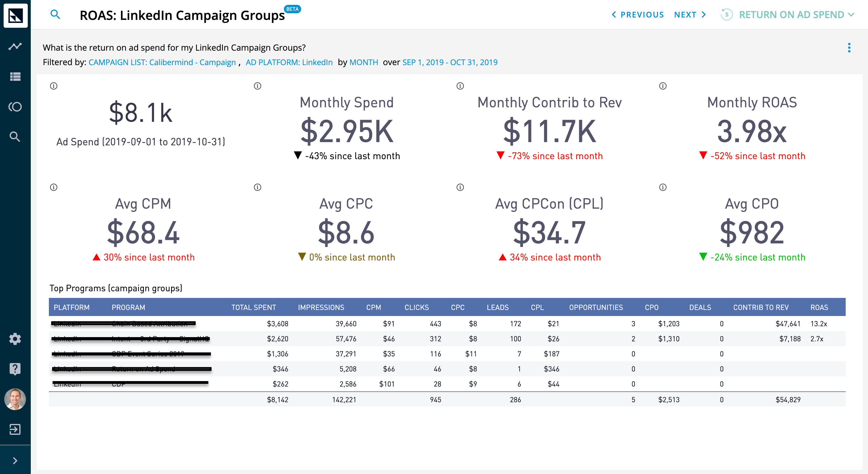Click the $187 CPL cell

point(552,354)
